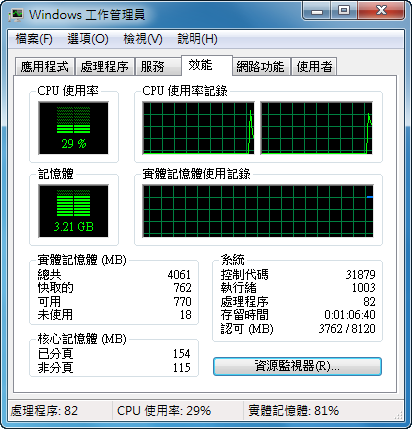Open the 檔案(F) menu

tap(34, 39)
